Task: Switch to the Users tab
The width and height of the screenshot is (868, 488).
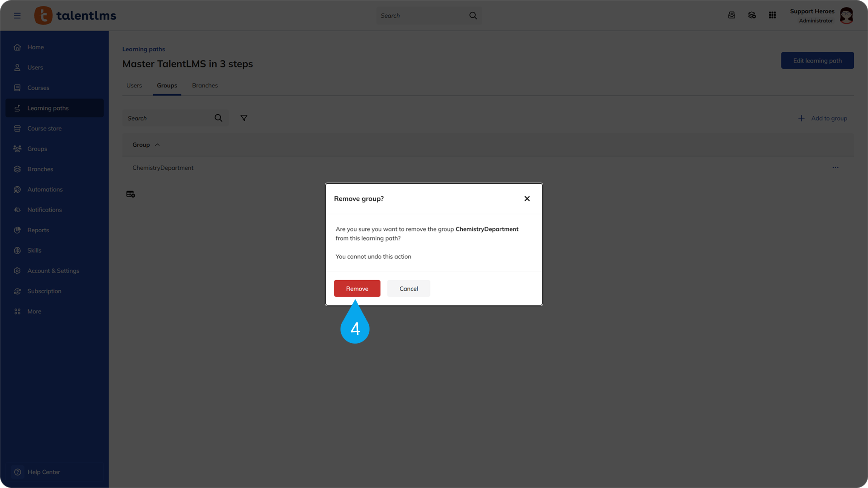Action: 134,86
